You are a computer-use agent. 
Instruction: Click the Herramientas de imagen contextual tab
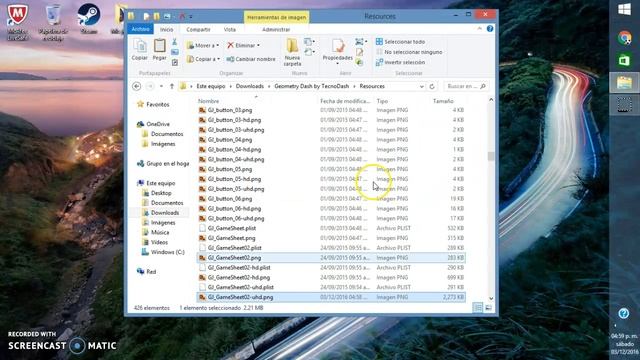[x=276, y=17]
